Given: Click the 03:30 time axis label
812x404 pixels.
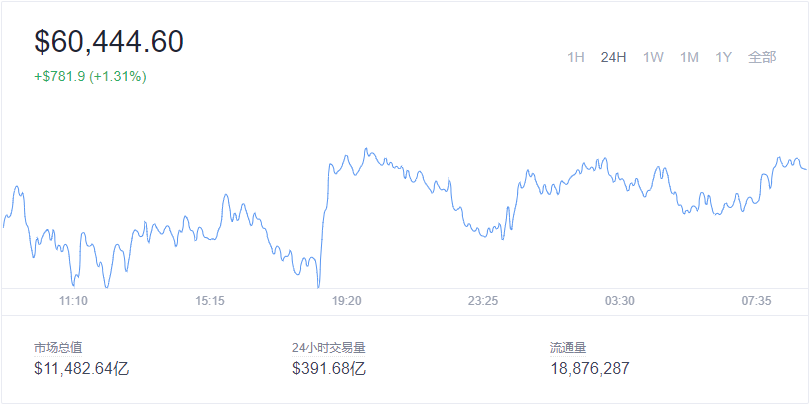Looking at the screenshot, I should (x=620, y=301).
